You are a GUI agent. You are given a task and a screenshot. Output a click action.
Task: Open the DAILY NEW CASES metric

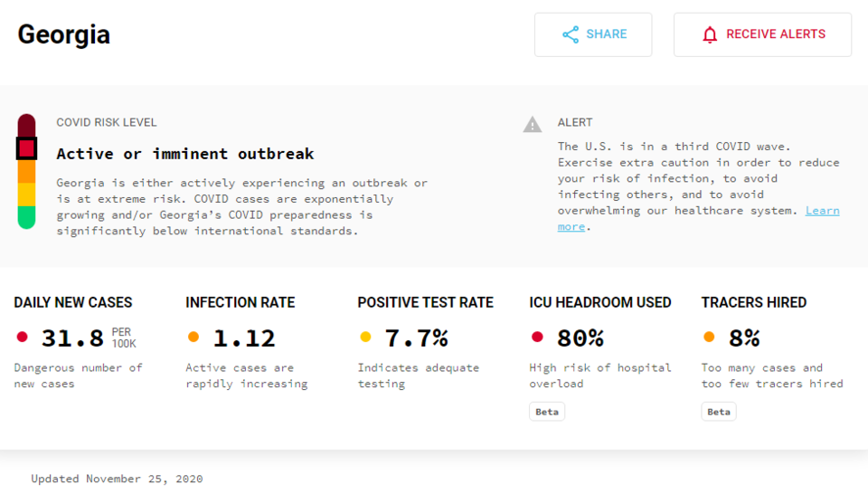click(73, 302)
